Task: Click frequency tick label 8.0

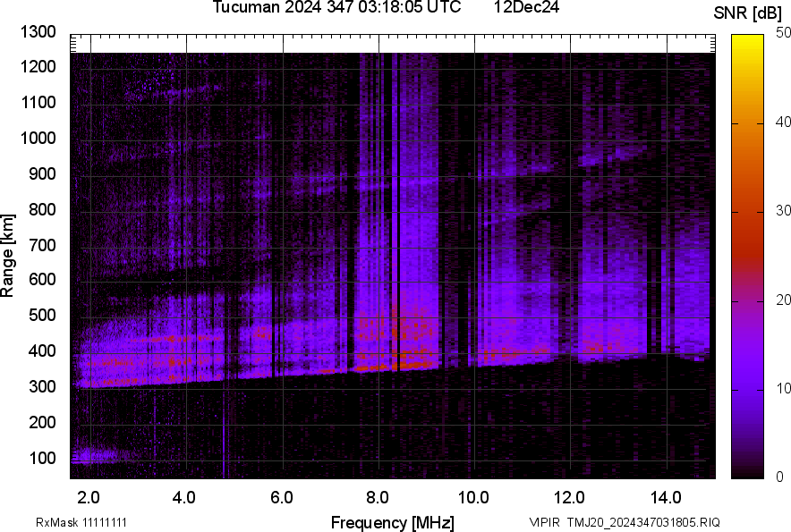Action: (378, 498)
